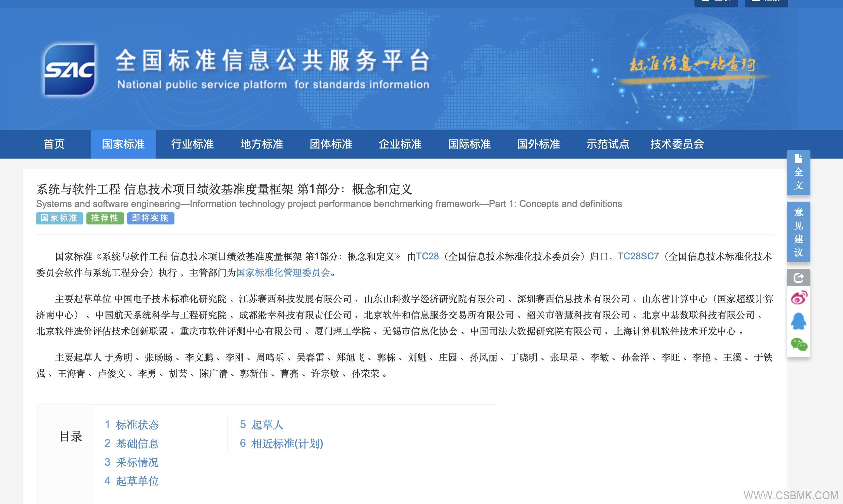Click the share arrow icon
Screen dimensions: 843x504
[798, 278]
